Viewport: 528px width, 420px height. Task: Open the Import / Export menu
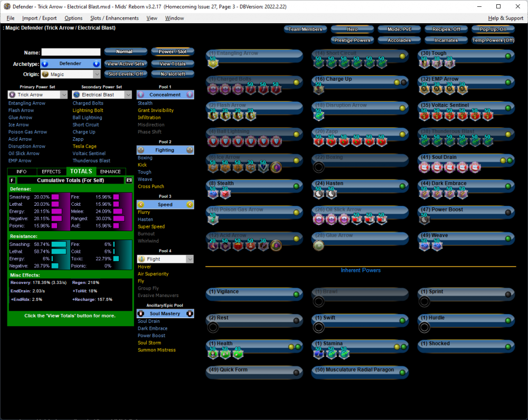(x=39, y=18)
